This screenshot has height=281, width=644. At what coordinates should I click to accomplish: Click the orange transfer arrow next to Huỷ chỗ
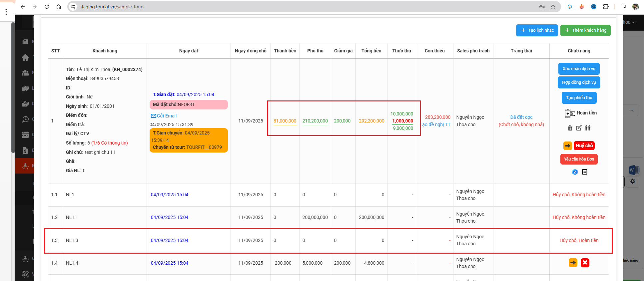568,146
